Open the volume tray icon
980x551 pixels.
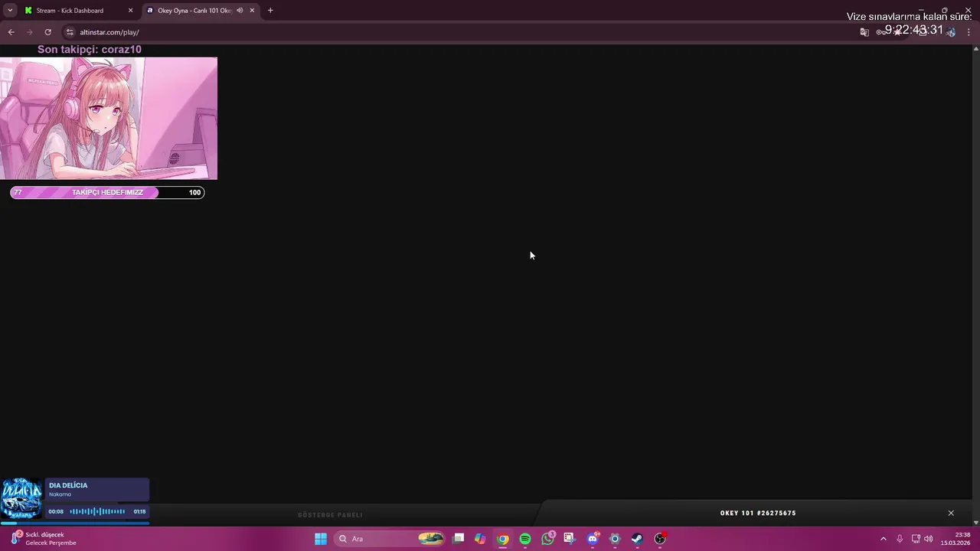(x=929, y=539)
